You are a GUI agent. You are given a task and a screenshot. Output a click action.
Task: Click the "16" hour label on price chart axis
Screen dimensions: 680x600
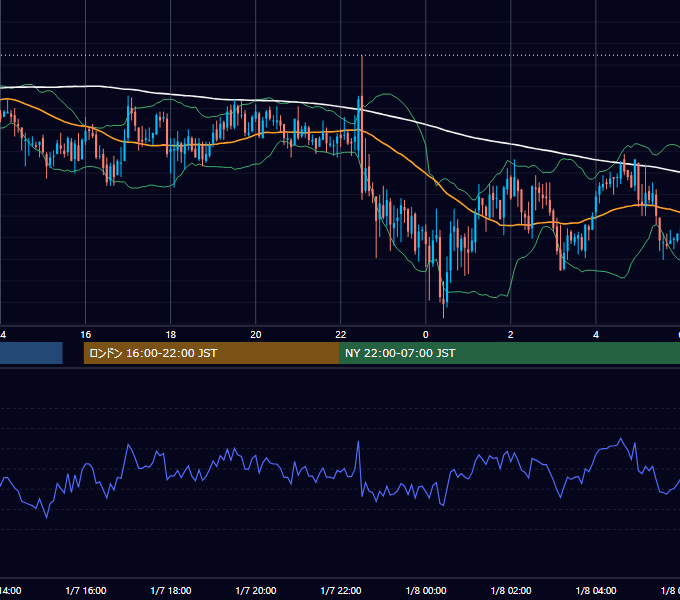point(86,335)
